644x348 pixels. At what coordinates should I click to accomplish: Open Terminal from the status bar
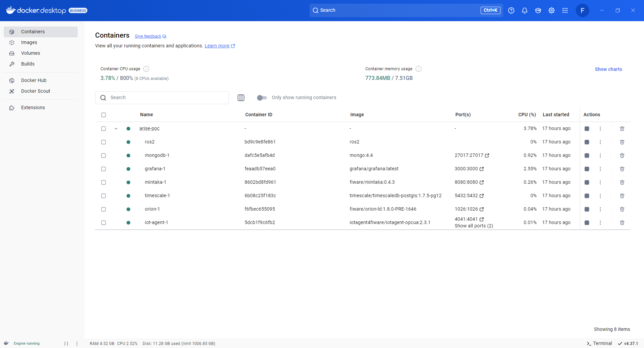pos(599,344)
